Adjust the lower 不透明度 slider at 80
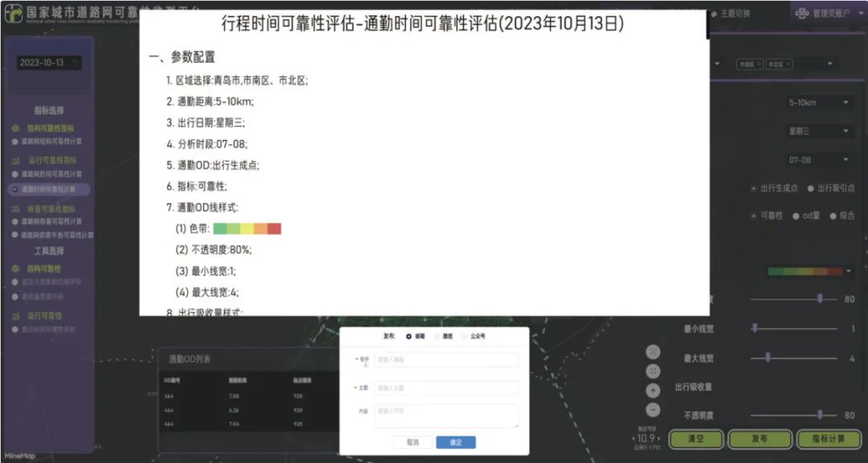The image size is (868, 463). 820,415
